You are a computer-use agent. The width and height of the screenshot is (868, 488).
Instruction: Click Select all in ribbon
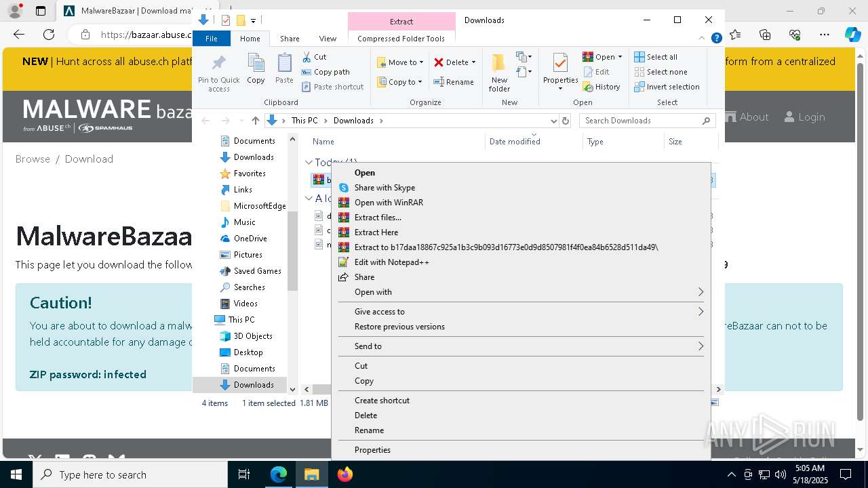(x=656, y=57)
